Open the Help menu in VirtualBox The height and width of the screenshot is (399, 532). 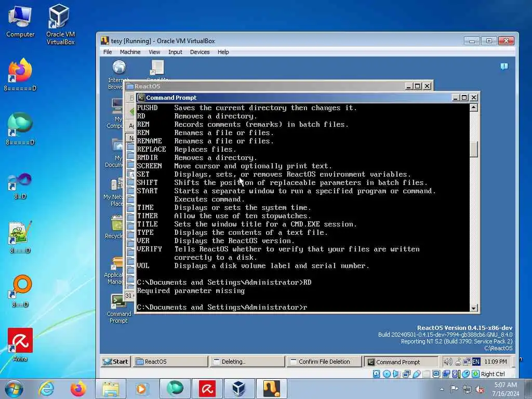223,52
